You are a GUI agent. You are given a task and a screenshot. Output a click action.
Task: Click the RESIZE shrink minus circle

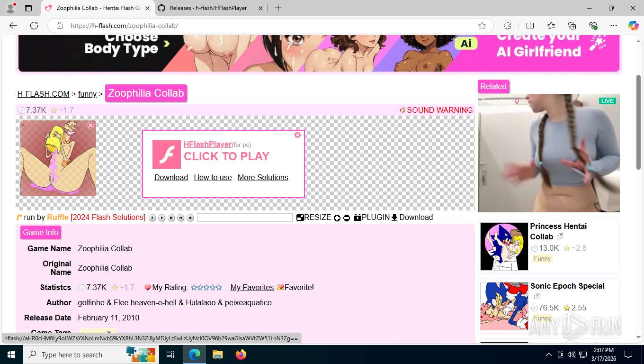[347, 218]
